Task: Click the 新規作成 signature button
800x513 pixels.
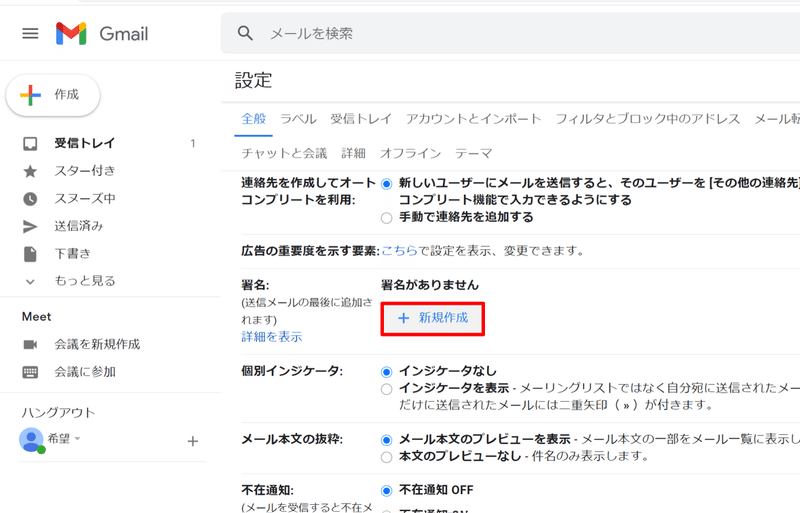Action: [x=433, y=319]
